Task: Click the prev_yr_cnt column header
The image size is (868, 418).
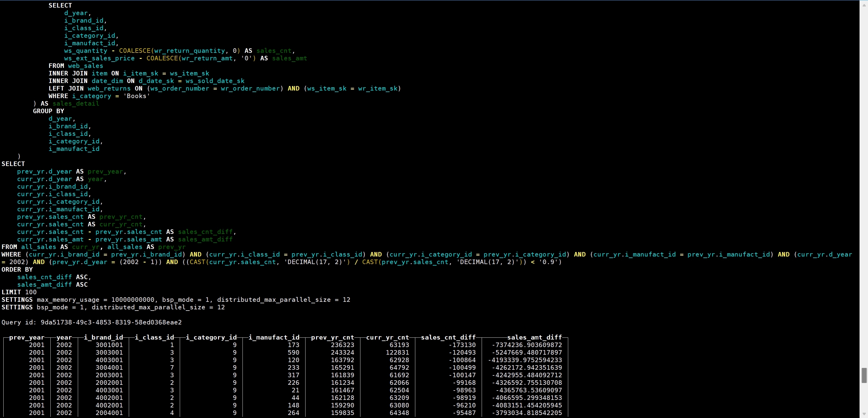Action: (x=332, y=337)
